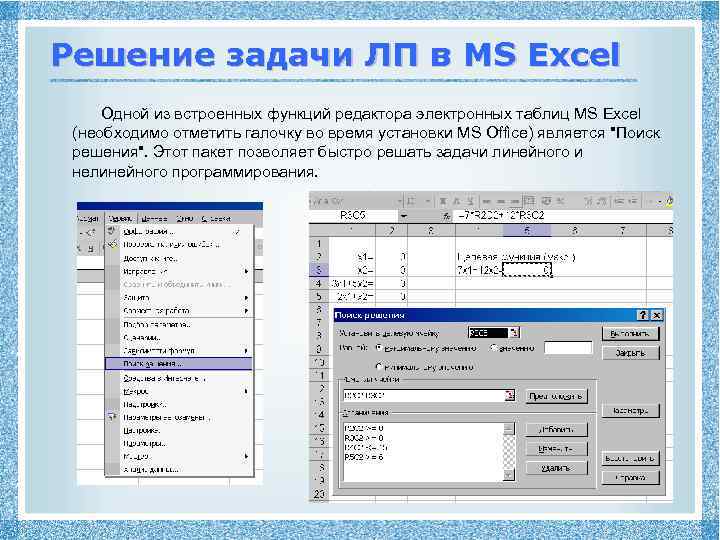
Task: Click the Восстановить button
Action: coord(630,458)
